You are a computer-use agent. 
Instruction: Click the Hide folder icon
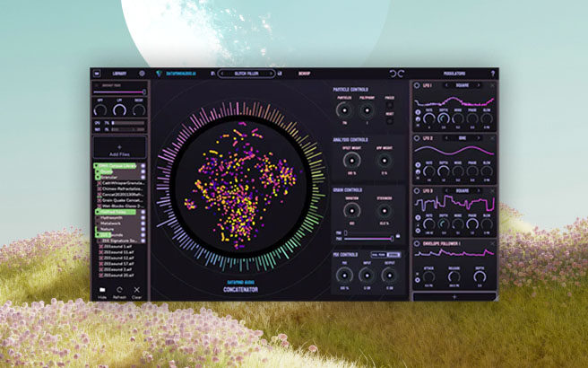pyautogui.click(x=102, y=290)
